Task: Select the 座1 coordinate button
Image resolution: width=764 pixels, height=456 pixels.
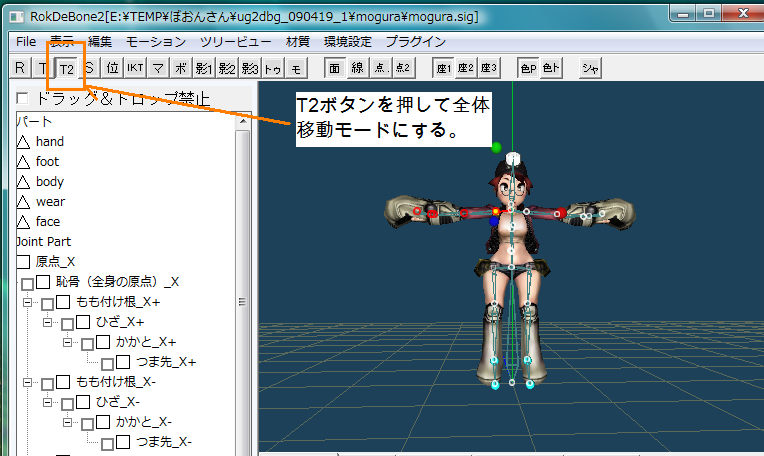Action: tap(443, 68)
